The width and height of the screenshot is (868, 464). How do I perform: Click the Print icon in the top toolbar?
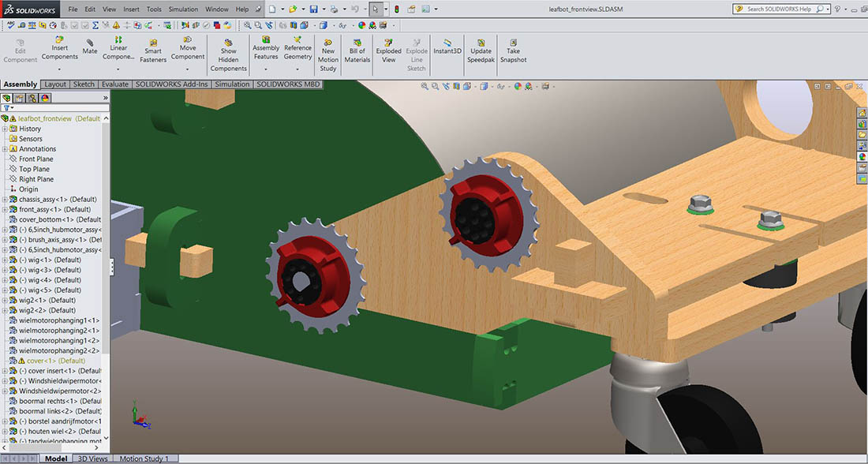pos(334,9)
